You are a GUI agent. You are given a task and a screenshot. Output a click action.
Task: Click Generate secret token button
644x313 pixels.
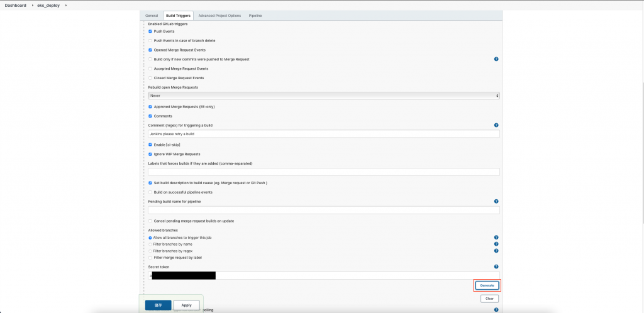tap(487, 285)
